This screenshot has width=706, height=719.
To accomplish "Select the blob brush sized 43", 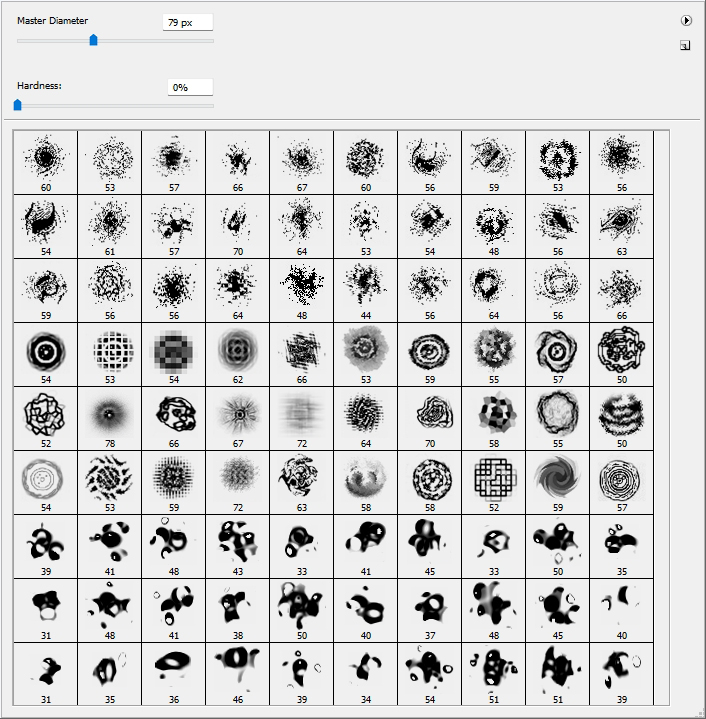I will pos(237,545).
